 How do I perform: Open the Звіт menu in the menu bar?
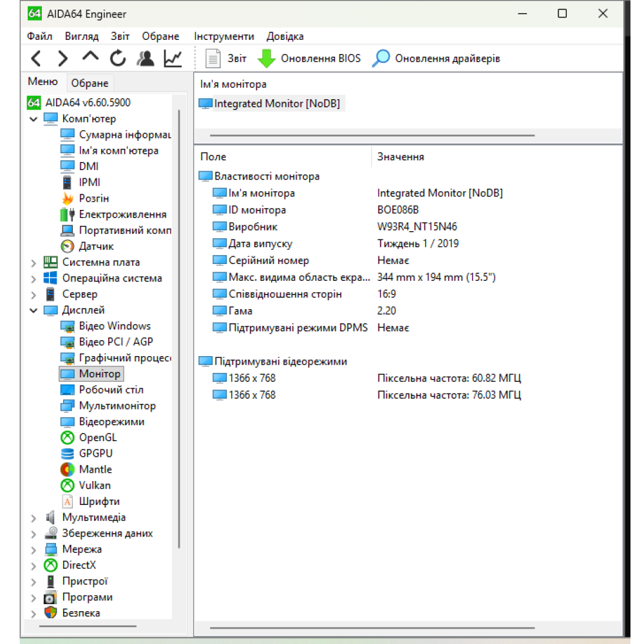pyautogui.click(x=120, y=36)
